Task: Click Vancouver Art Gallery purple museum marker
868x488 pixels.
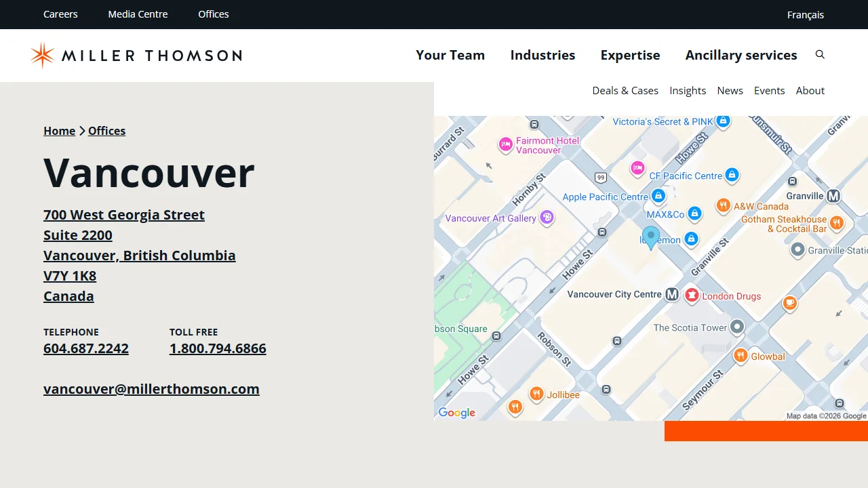Action: (x=547, y=218)
